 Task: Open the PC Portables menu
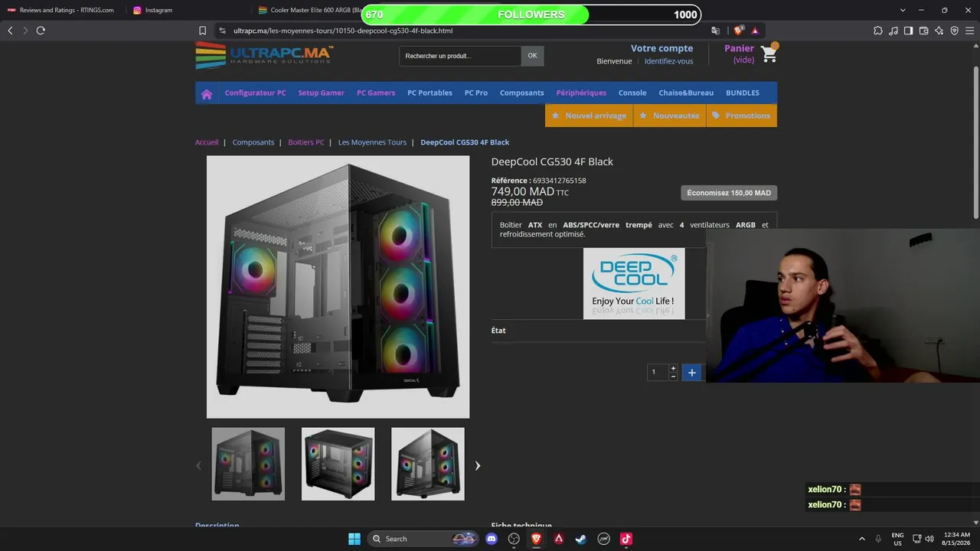(430, 93)
